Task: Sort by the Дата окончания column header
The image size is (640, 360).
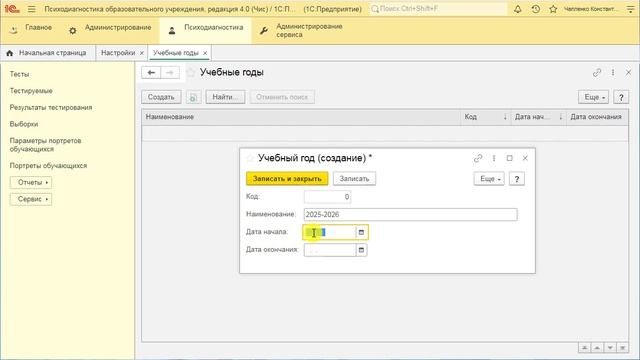Action: click(597, 117)
